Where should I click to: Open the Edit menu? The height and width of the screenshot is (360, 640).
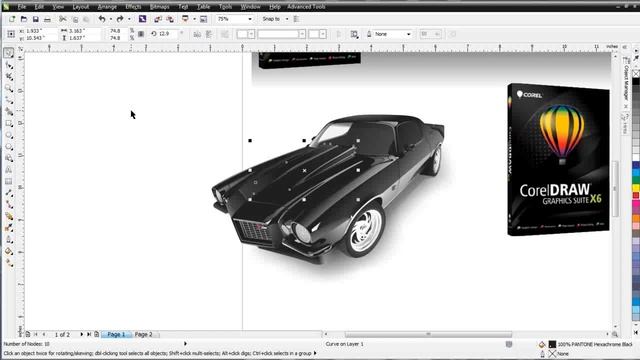[x=39, y=7]
